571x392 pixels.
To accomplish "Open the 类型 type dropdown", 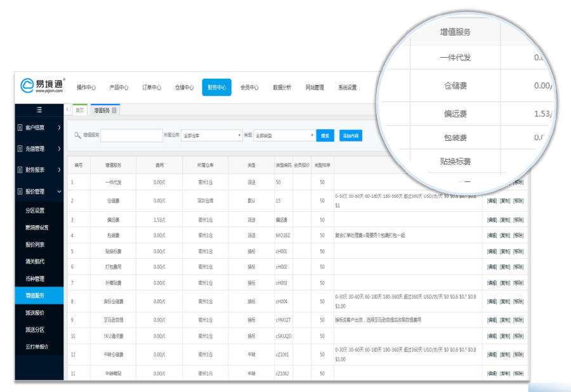I will 284,135.
